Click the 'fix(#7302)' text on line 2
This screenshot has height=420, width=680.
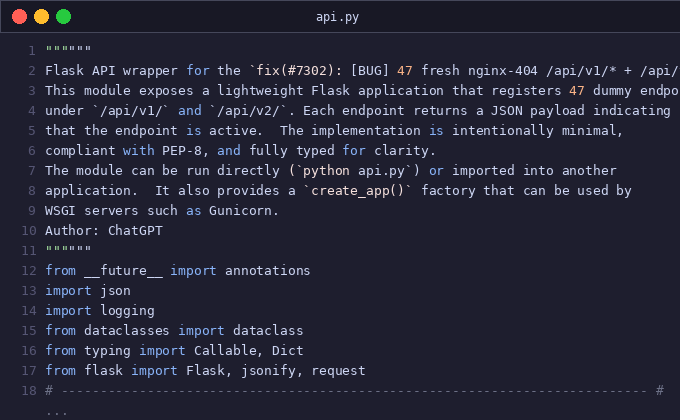[x=295, y=70]
